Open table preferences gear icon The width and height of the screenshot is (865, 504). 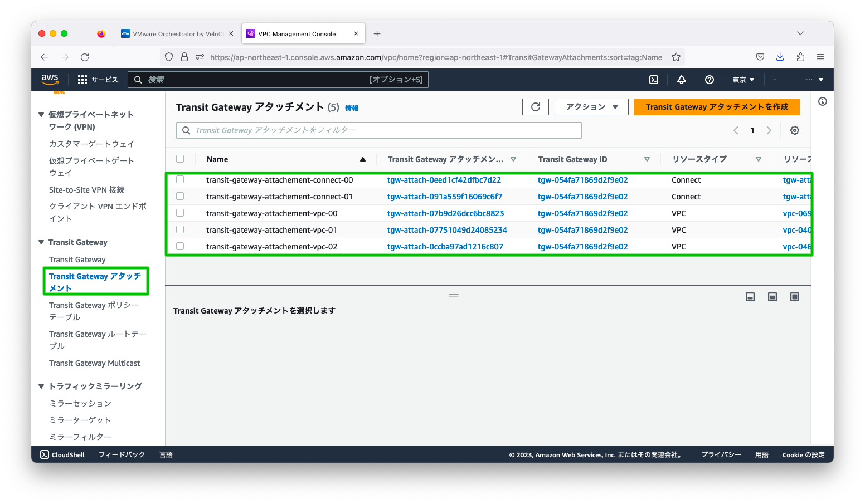pos(795,130)
